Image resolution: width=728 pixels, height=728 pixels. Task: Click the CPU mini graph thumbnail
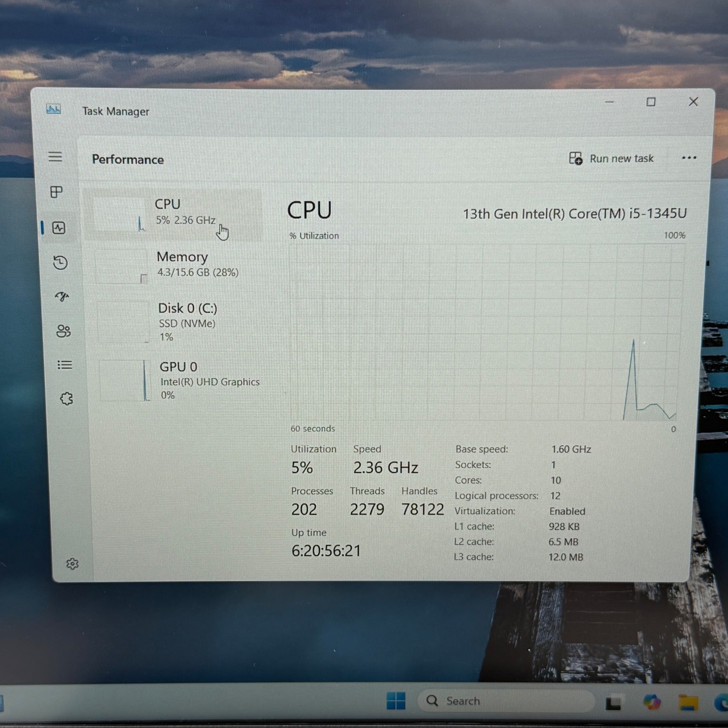pos(118,214)
